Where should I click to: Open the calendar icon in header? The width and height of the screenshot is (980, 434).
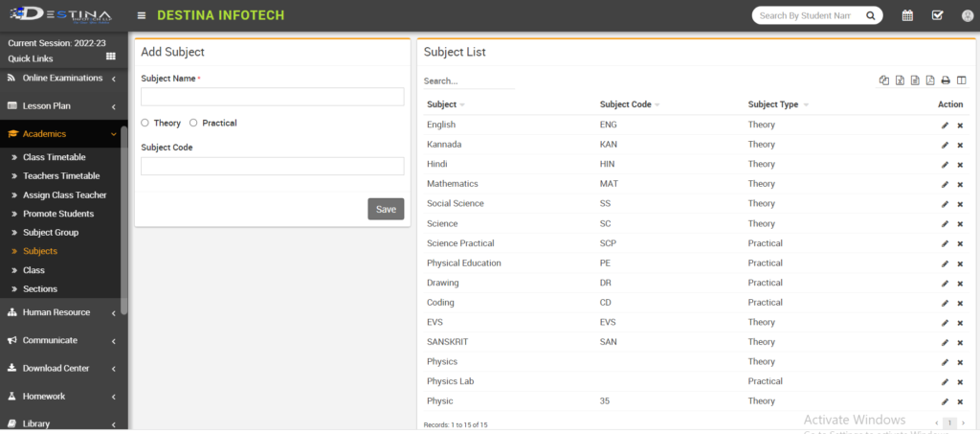click(907, 15)
